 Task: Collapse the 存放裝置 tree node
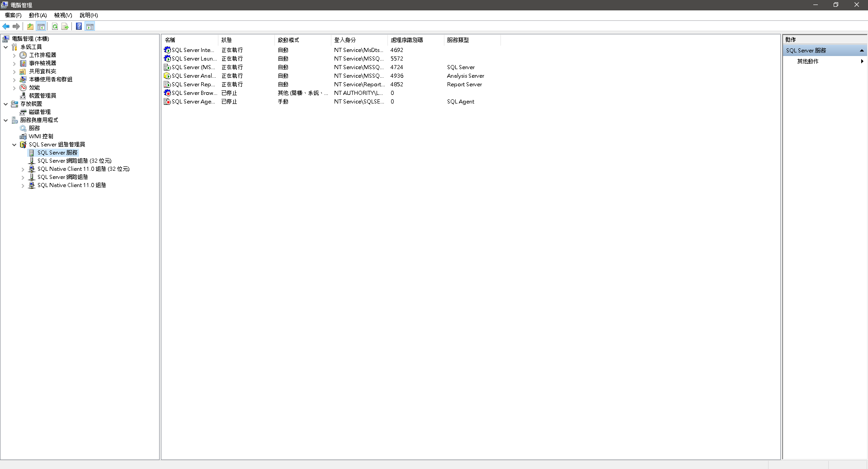tap(6, 104)
